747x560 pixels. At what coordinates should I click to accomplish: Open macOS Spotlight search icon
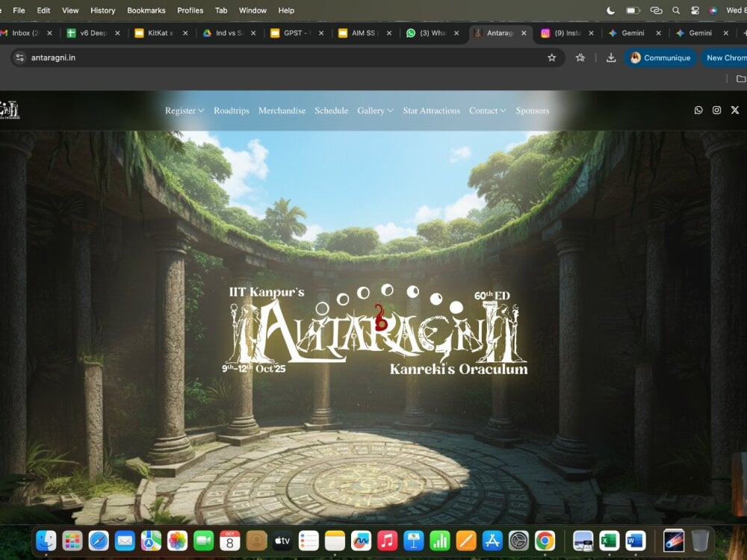676,10
